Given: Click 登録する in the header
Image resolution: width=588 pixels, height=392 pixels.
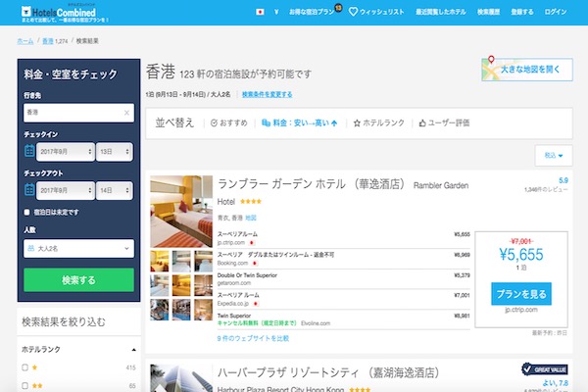Looking at the screenshot, I should pyautogui.click(x=522, y=12).
